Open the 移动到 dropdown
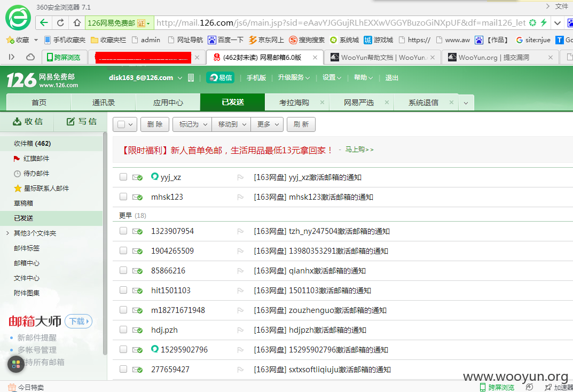This screenshot has height=392, width=573. click(231, 124)
